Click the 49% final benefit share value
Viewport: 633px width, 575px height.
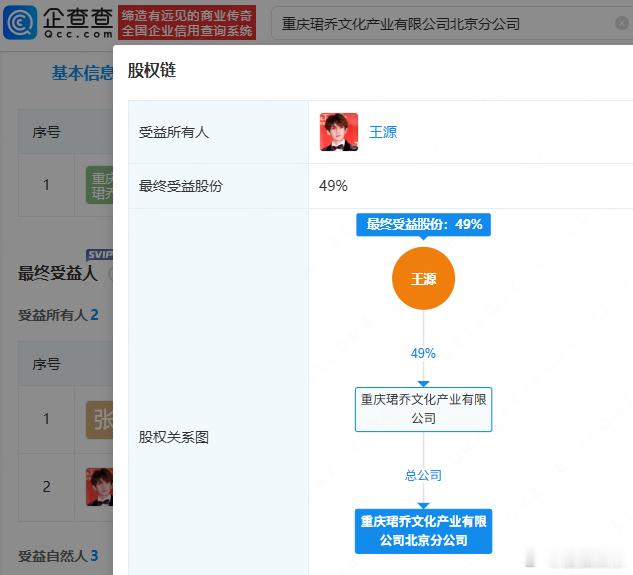click(x=333, y=186)
